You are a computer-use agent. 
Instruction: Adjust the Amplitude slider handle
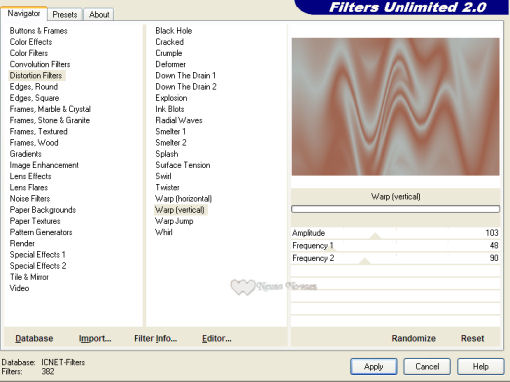(375, 236)
